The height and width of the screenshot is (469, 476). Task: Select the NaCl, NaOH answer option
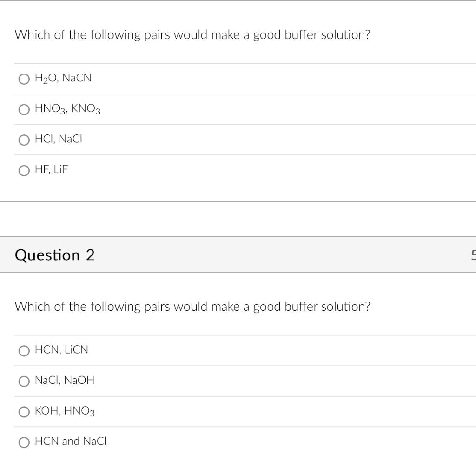24,381
